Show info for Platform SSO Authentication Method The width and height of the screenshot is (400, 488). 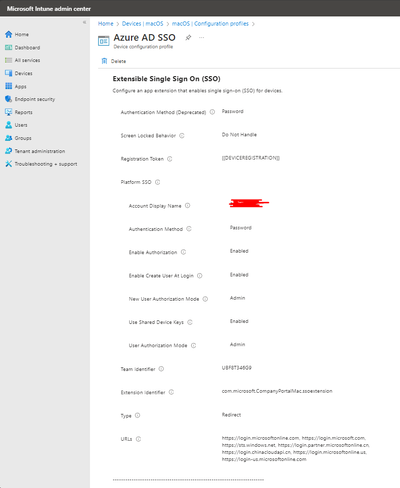coord(189,229)
